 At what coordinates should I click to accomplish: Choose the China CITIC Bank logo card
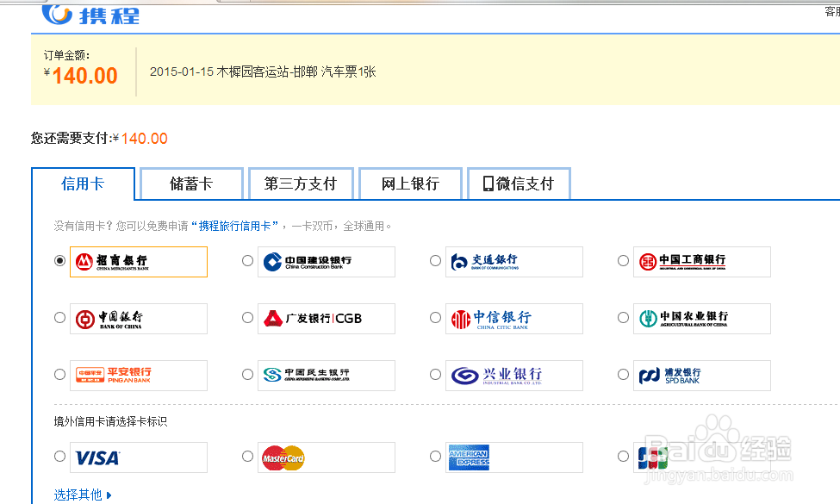[x=514, y=319]
